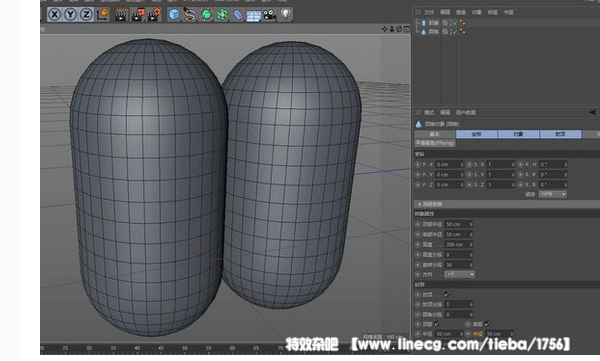Toggle the world coordinate system icon
This screenshot has height=361, width=600.
(x=103, y=15)
